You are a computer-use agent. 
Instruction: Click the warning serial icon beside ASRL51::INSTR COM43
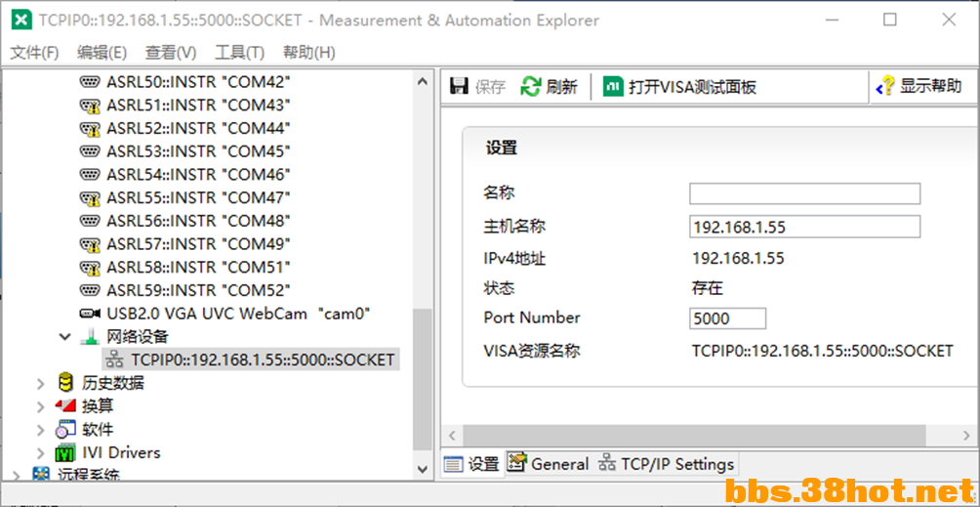(x=90, y=106)
